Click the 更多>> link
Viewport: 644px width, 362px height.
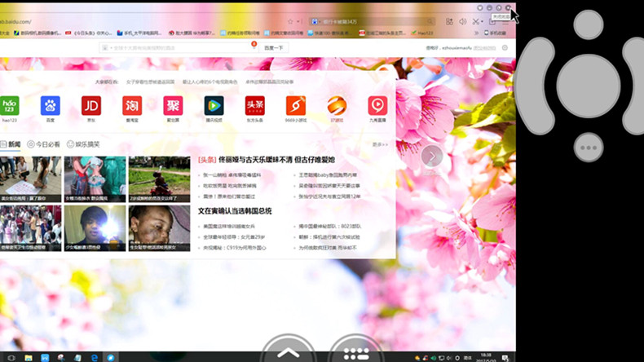tap(380, 144)
